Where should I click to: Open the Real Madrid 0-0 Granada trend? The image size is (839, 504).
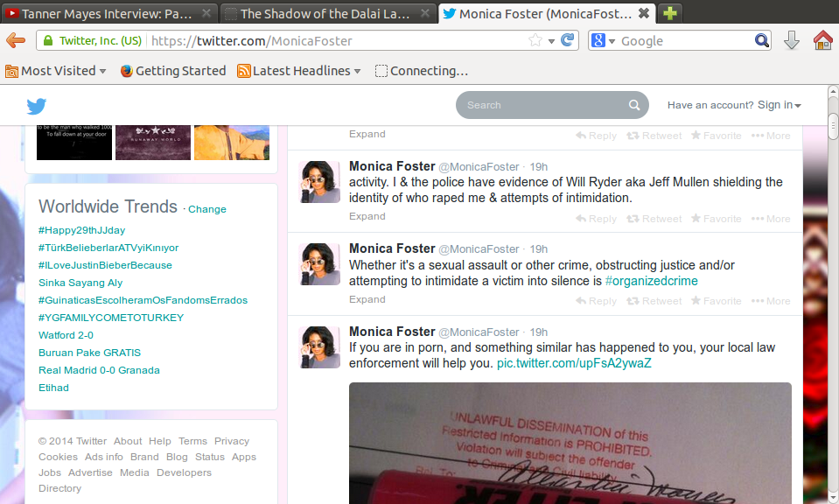99,370
